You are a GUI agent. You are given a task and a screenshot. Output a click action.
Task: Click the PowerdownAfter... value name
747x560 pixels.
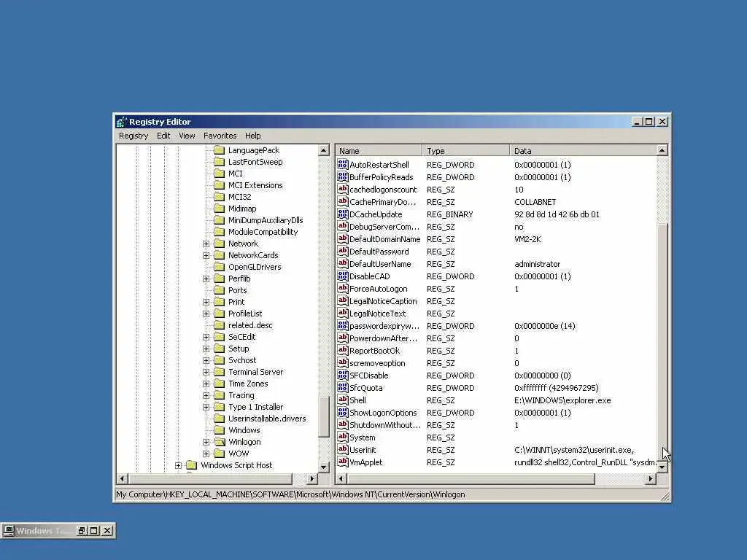[x=383, y=338]
